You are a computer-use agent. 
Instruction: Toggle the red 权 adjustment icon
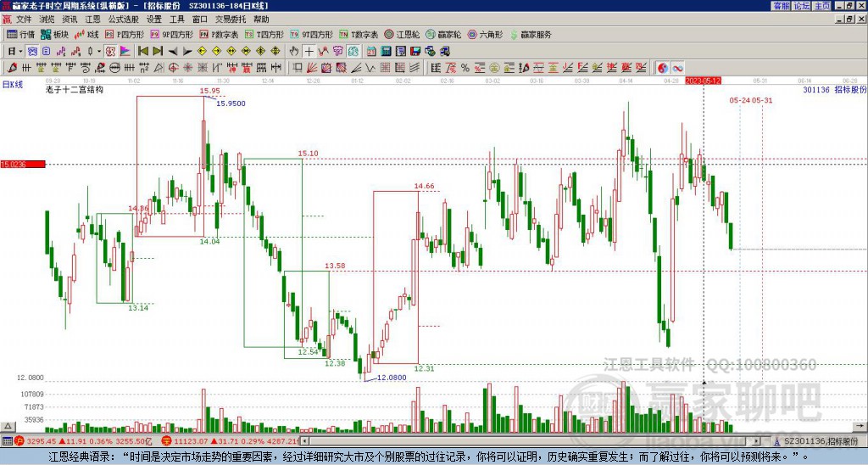[x=110, y=52]
